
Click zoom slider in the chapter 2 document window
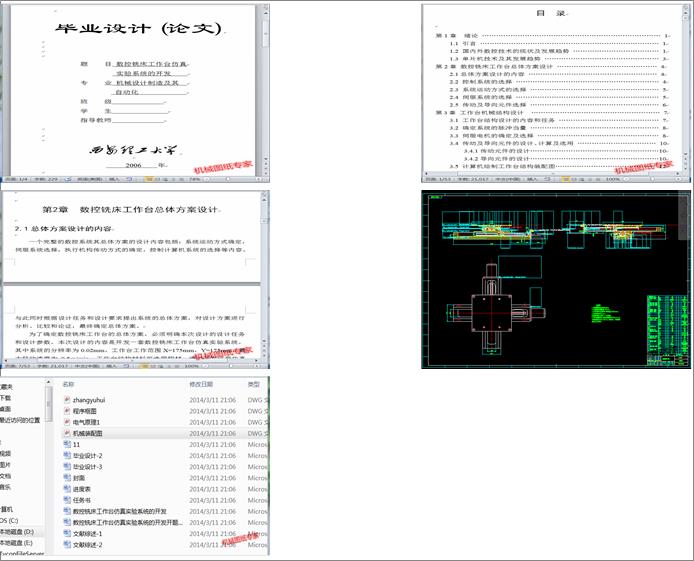[230, 366]
